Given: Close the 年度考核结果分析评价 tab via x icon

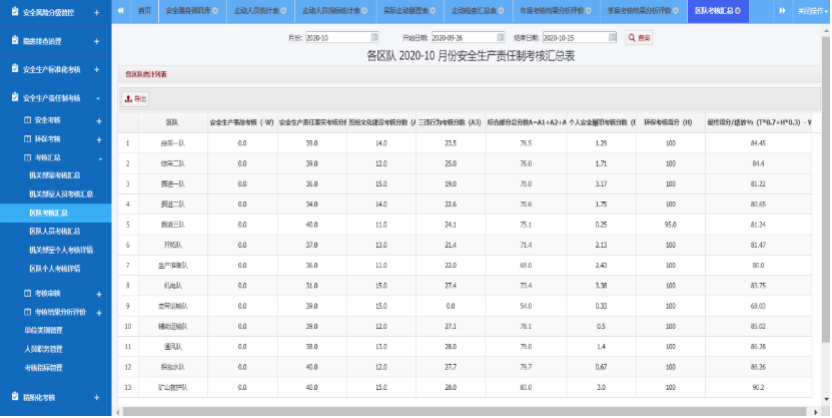Looking at the screenshot, I should pyautogui.click(x=587, y=11).
